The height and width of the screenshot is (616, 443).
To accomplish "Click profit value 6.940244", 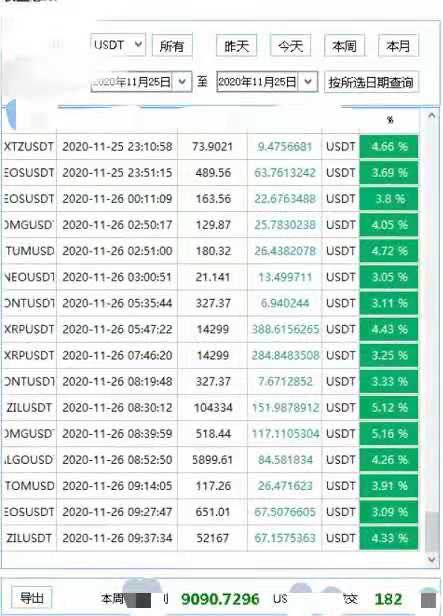I will [285, 303].
